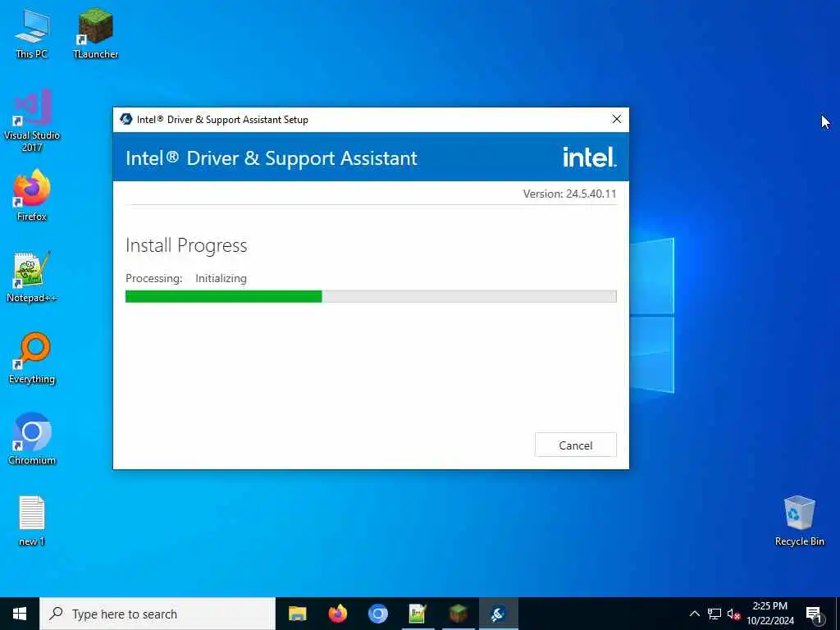Viewport: 840px width, 630px height.
Task: Select the Everything search shortcut
Action: pyautogui.click(x=32, y=358)
